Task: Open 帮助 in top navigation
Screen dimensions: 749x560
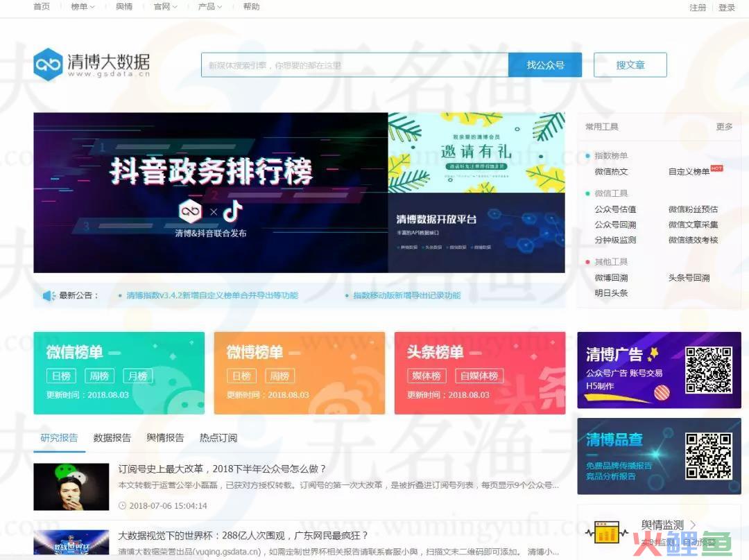Action: 251,7
